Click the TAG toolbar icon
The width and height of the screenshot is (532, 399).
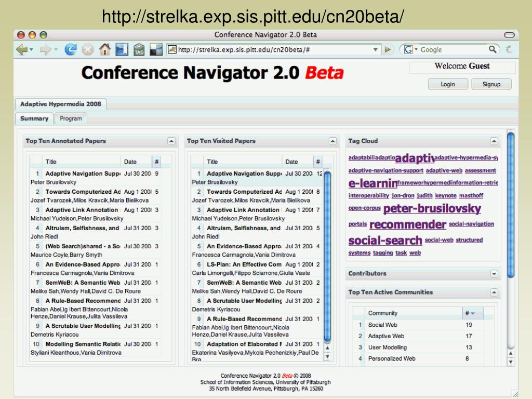click(139, 49)
